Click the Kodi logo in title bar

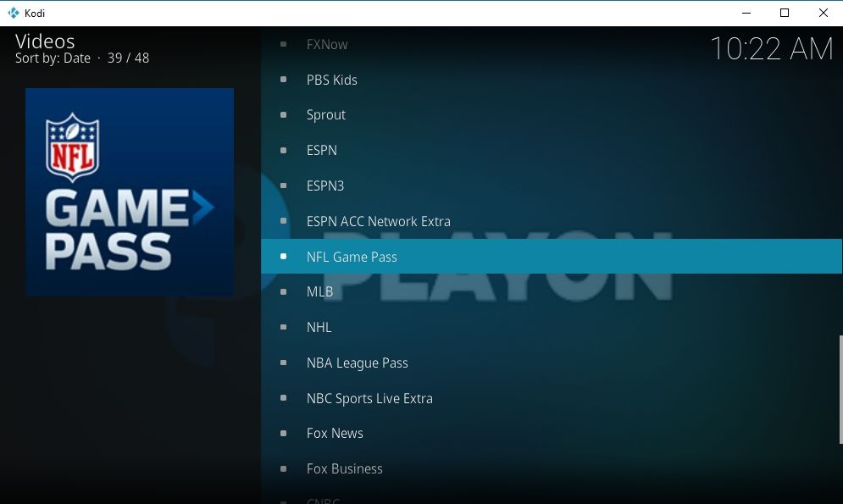click(14, 13)
